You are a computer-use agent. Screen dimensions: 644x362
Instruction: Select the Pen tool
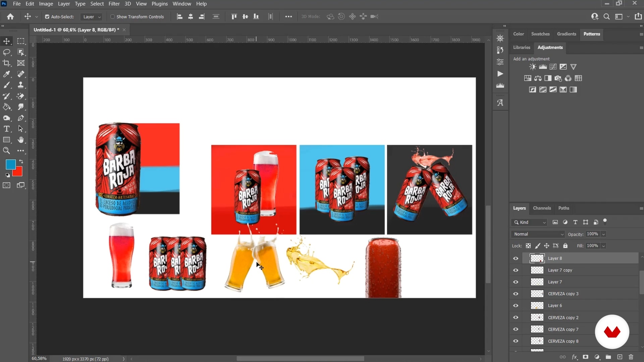(x=21, y=118)
